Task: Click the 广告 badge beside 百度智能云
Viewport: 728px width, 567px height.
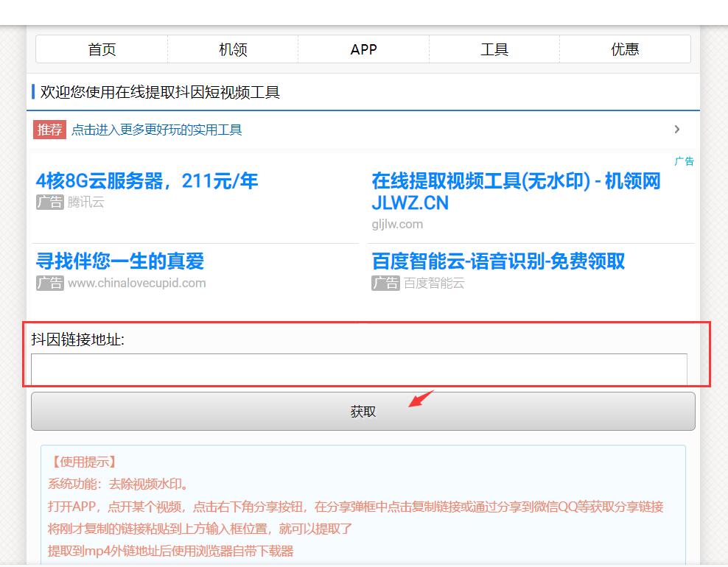Action: point(385,283)
